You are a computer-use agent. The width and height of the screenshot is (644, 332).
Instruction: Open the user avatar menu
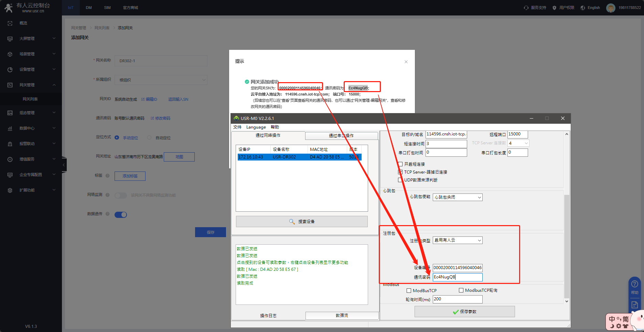tap(611, 8)
